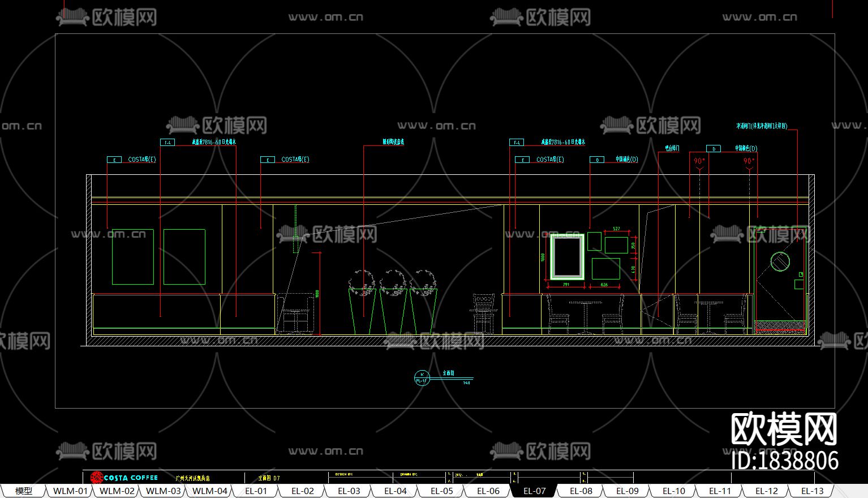The image size is (868, 498).
Task: Switch to the EL-08 layout tab
Action: click(581, 491)
